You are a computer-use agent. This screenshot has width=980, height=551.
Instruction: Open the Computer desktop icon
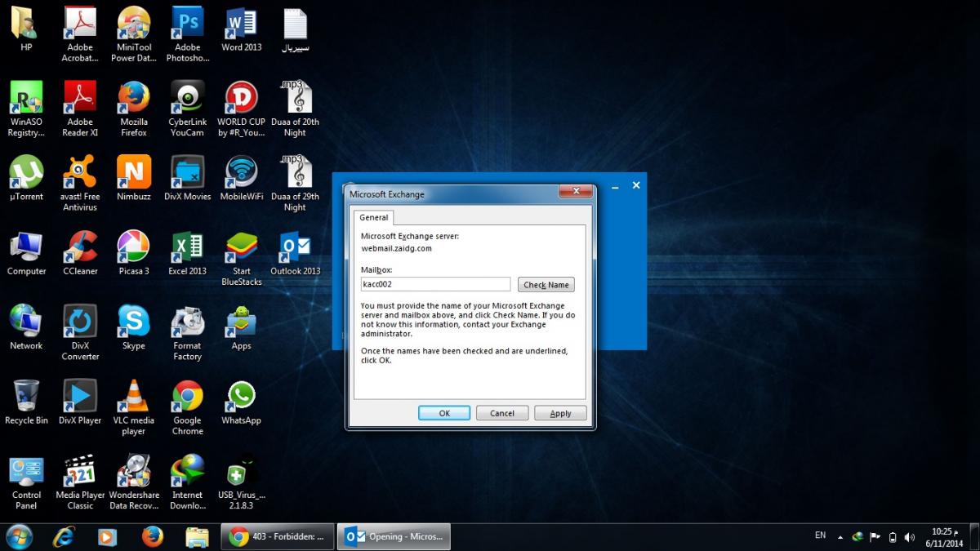pyautogui.click(x=26, y=254)
